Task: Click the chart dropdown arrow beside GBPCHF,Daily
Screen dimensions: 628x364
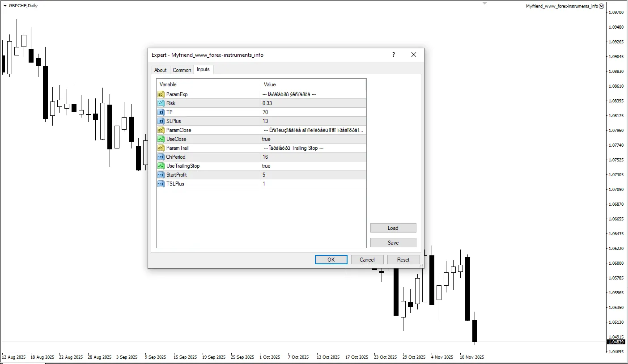Action: pos(5,5)
